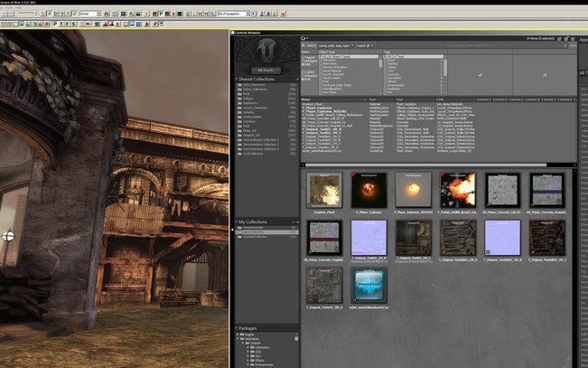Select the Unloaded filter radio button
588x368 pixels.
click(303, 76)
